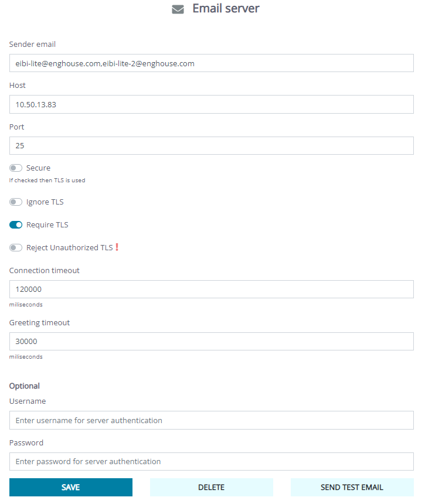Enable the Secure toggle

16,168
